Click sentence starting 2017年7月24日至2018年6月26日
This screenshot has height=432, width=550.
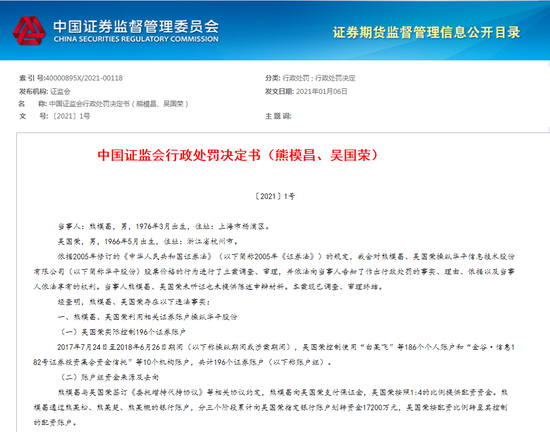click(274, 355)
